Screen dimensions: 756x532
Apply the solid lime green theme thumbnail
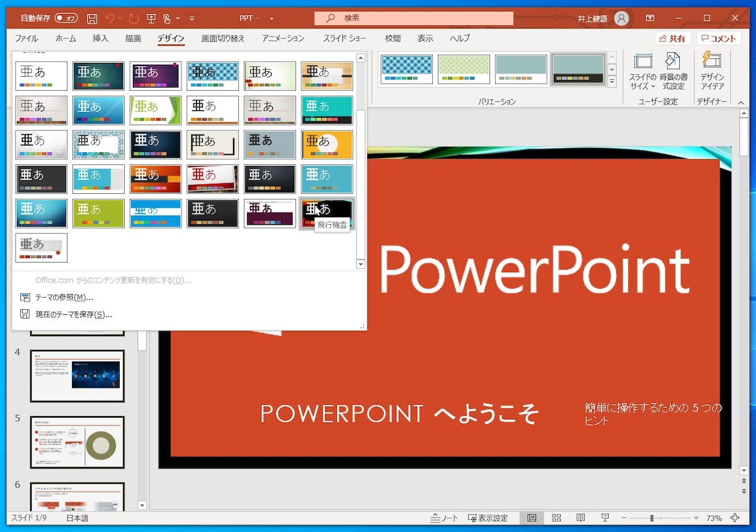pyautogui.click(x=98, y=213)
